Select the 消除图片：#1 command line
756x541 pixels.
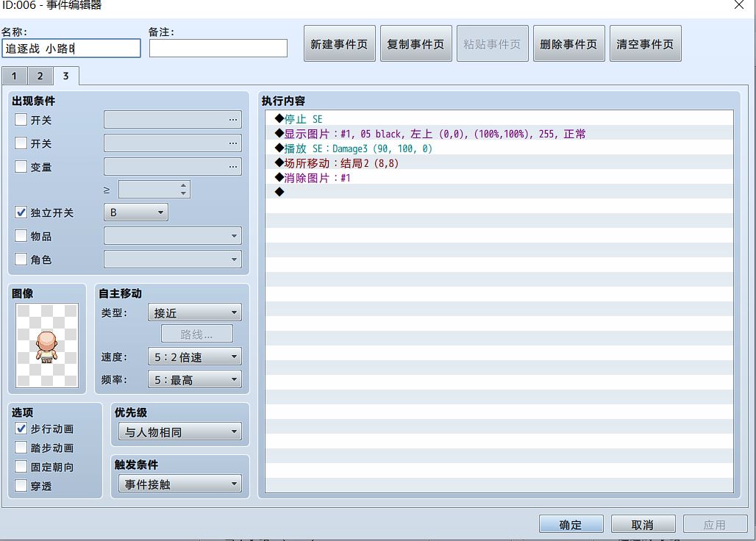click(x=499, y=178)
